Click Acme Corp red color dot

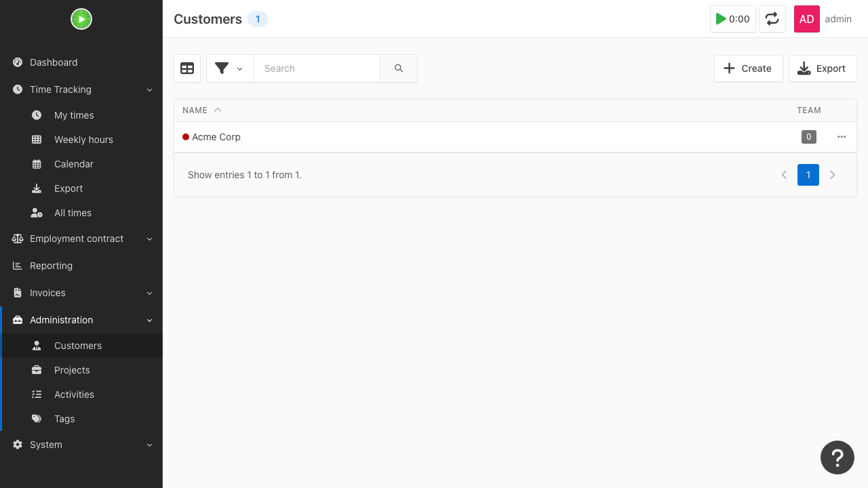click(186, 137)
